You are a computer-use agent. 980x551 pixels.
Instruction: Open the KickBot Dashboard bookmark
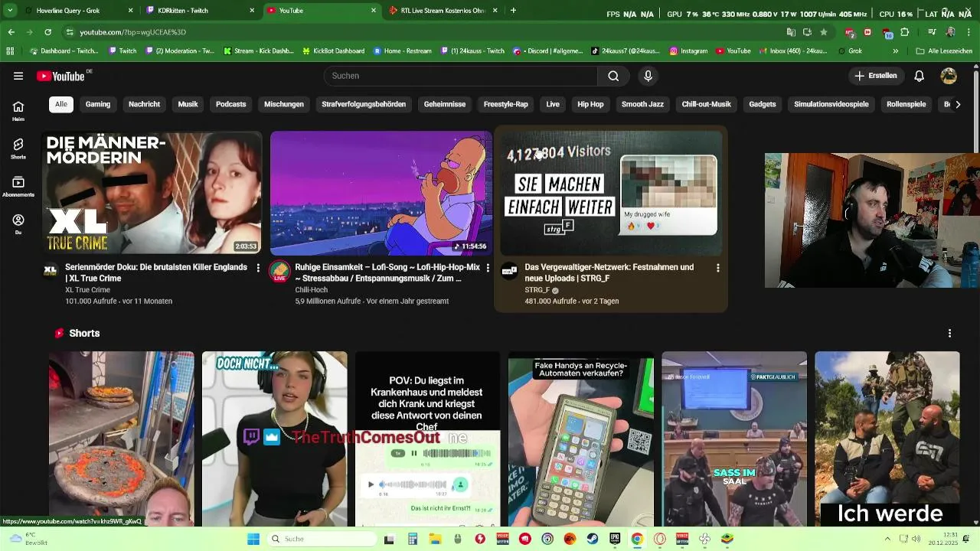click(333, 51)
